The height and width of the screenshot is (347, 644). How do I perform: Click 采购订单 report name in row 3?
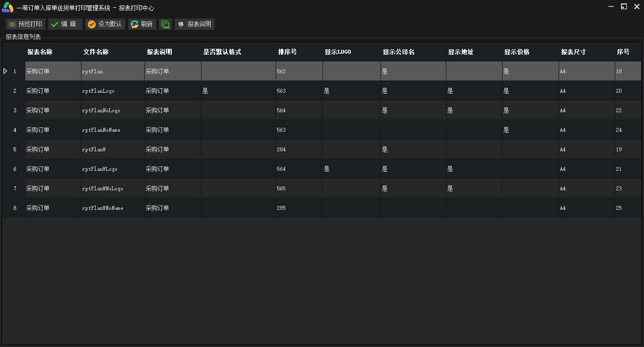53,110
